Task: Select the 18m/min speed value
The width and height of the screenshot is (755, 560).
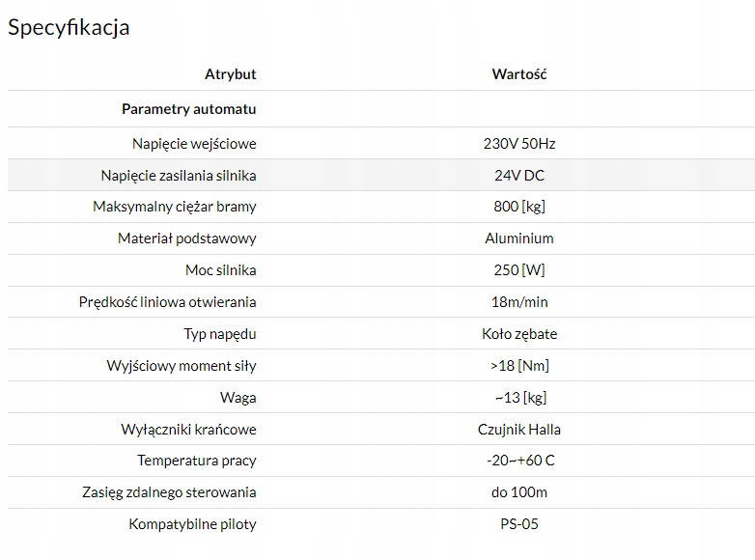Action: tap(519, 302)
